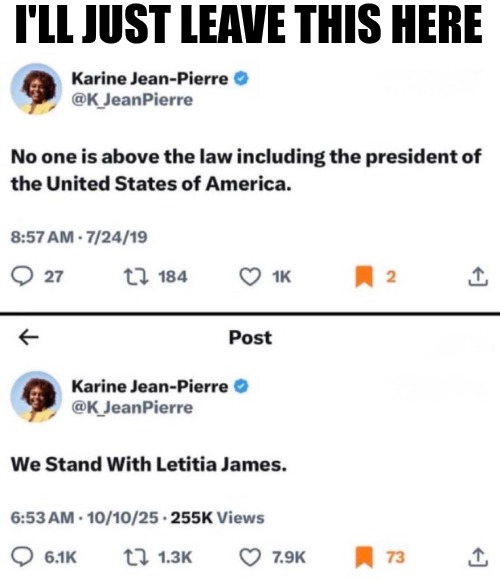Like the tweet with 1K likes
The image size is (500, 580).
tap(250, 277)
